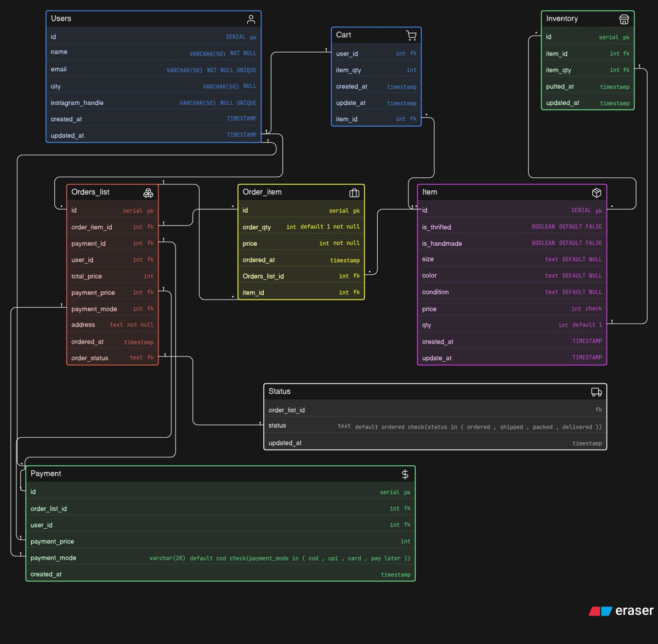
Task: Click color field in Item table
Action: [512, 275]
